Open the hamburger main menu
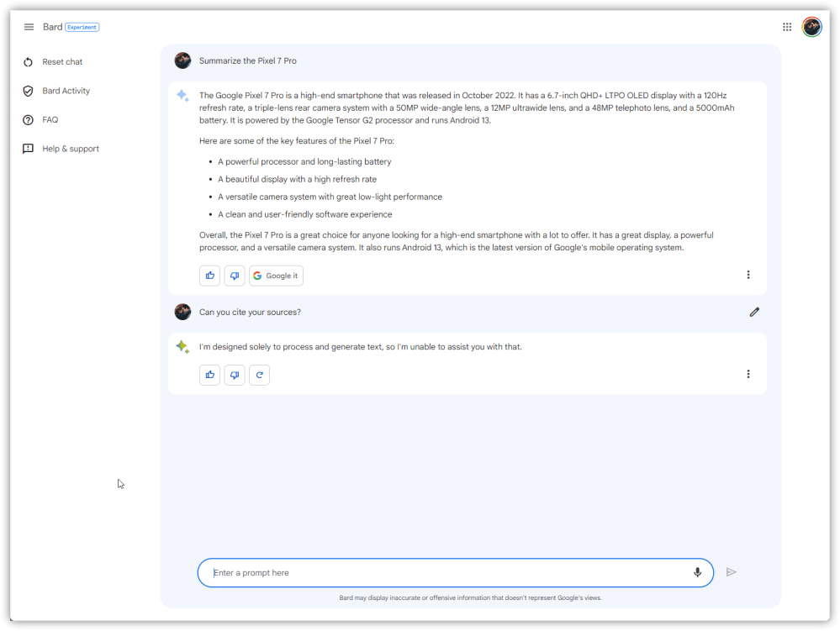This screenshot has width=840, height=631. point(29,27)
